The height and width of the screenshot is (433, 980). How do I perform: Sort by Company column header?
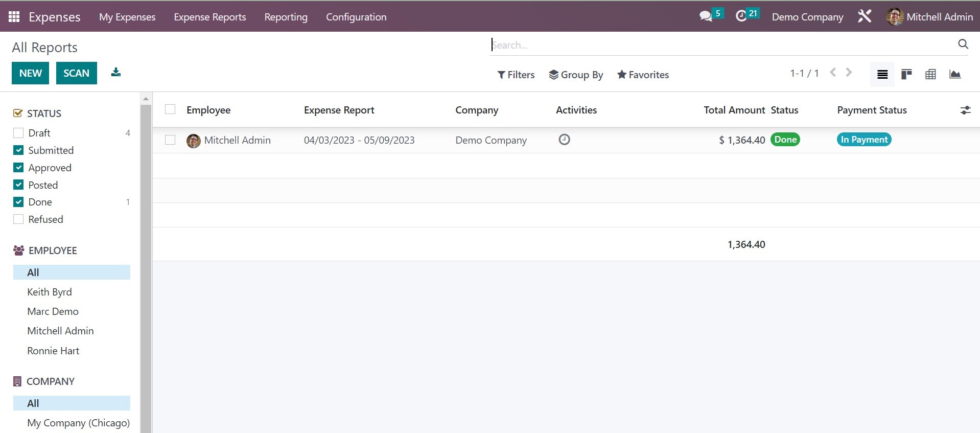point(477,110)
